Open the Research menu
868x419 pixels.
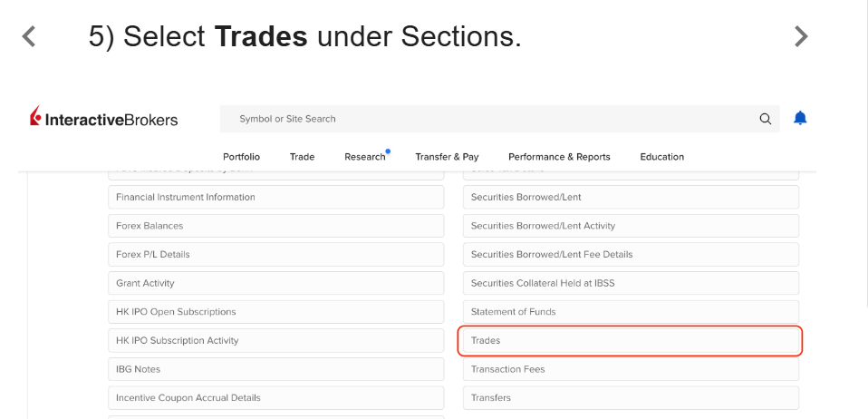click(365, 157)
